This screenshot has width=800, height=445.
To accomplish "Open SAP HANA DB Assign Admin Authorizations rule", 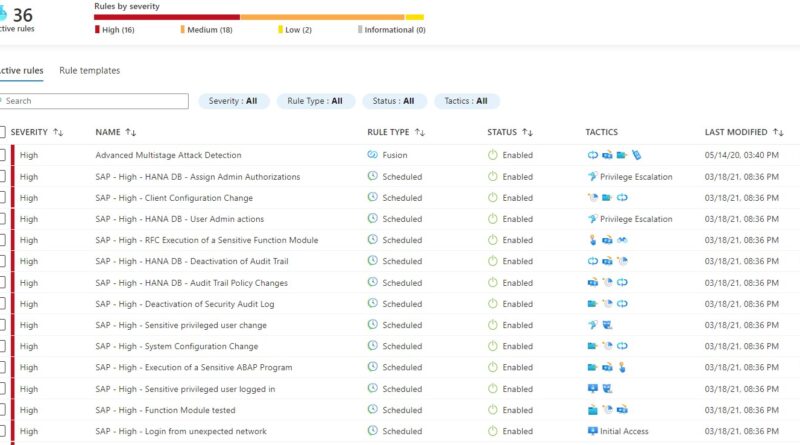I will click(197, 177).
